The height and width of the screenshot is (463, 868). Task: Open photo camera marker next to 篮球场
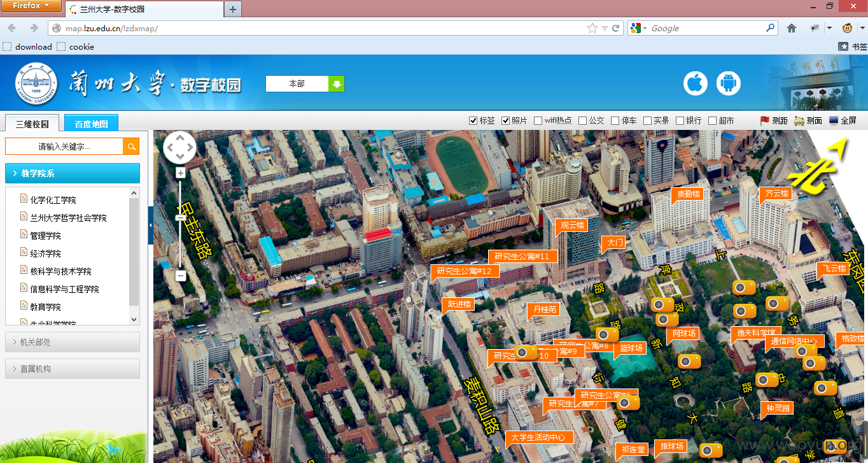[x=607, y=334]
